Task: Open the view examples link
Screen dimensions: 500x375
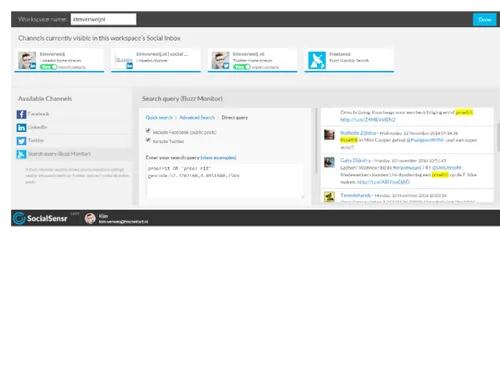Action: point(218,157)
